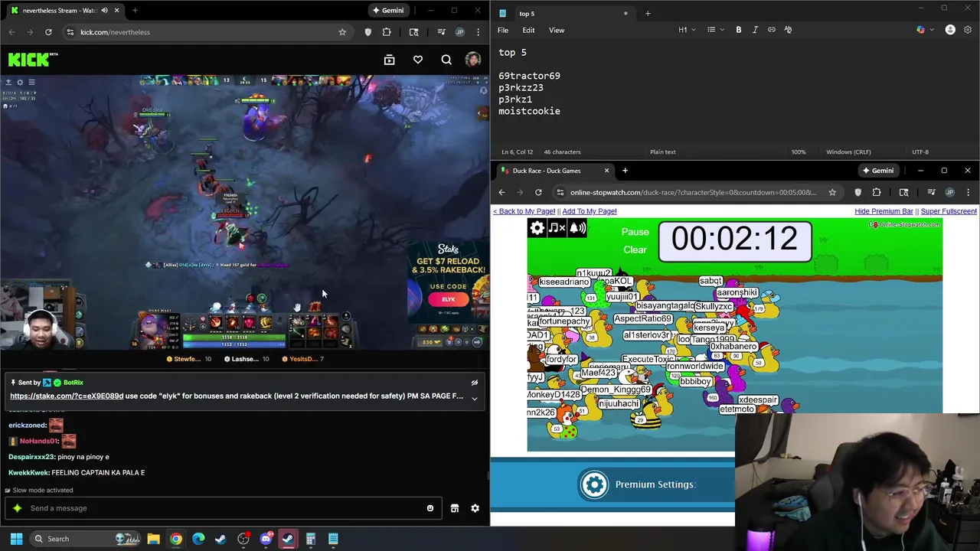980x551 pixels.
Task: Open Calculator from the taskbar
Action: click(x=310, y=539)
